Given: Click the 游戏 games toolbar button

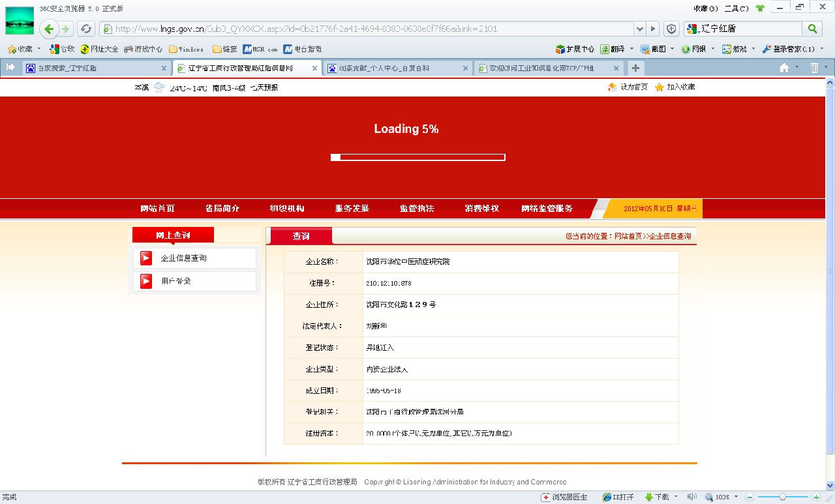Looking at the screenshot, I should (x=734, y=49).
